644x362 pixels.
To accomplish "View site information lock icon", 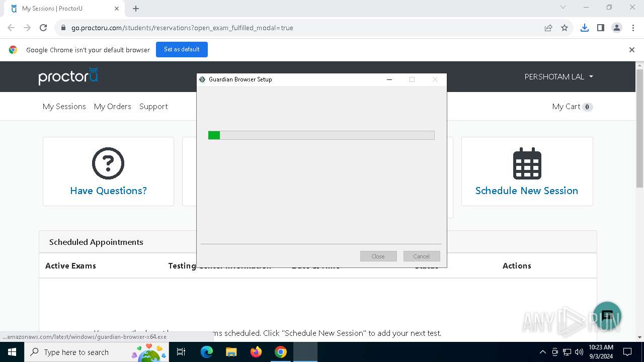I will pos(63,28).
